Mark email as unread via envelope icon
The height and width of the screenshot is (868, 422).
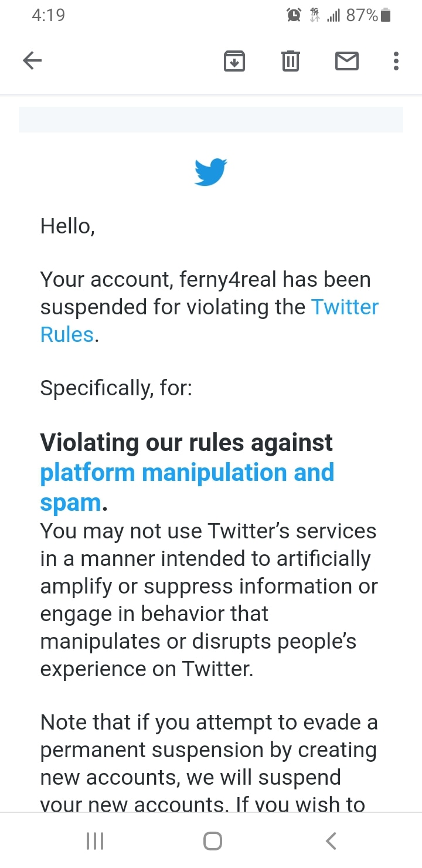click(346, 61)
